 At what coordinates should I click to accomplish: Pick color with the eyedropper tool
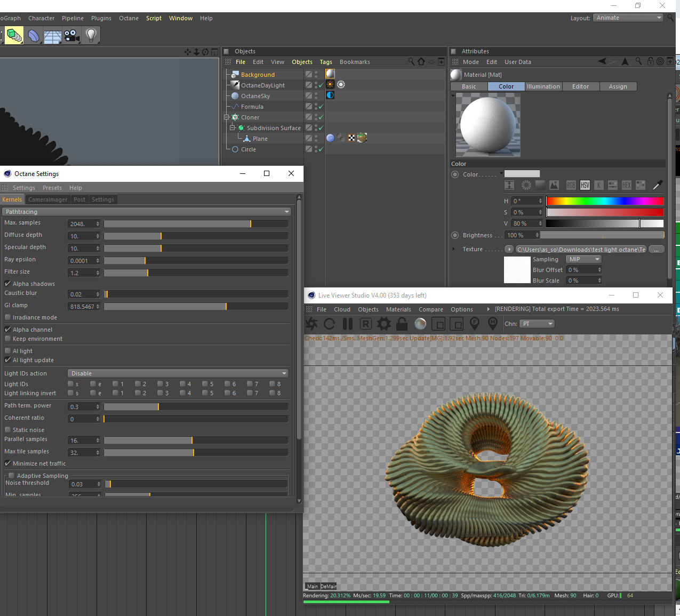(x=658, y=185)
